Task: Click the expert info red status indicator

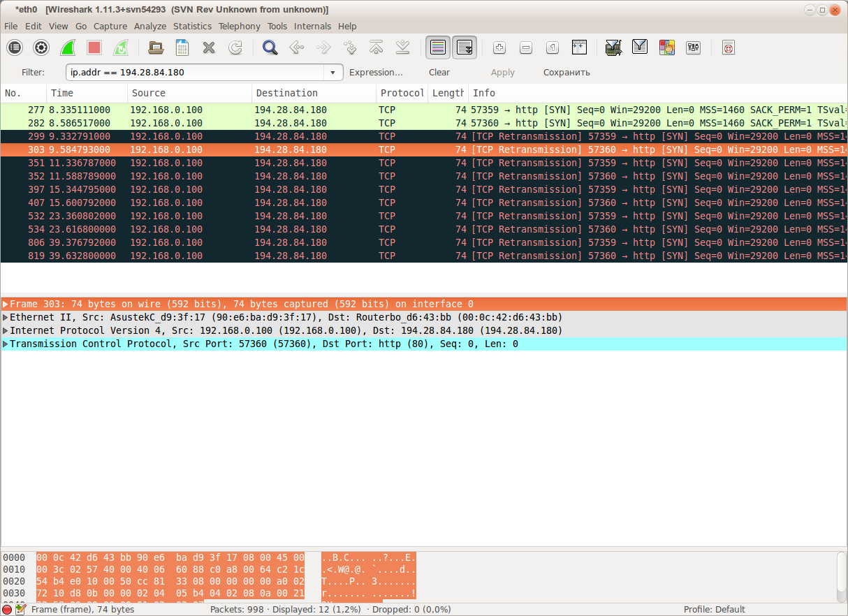Action: tap(7, 609)
